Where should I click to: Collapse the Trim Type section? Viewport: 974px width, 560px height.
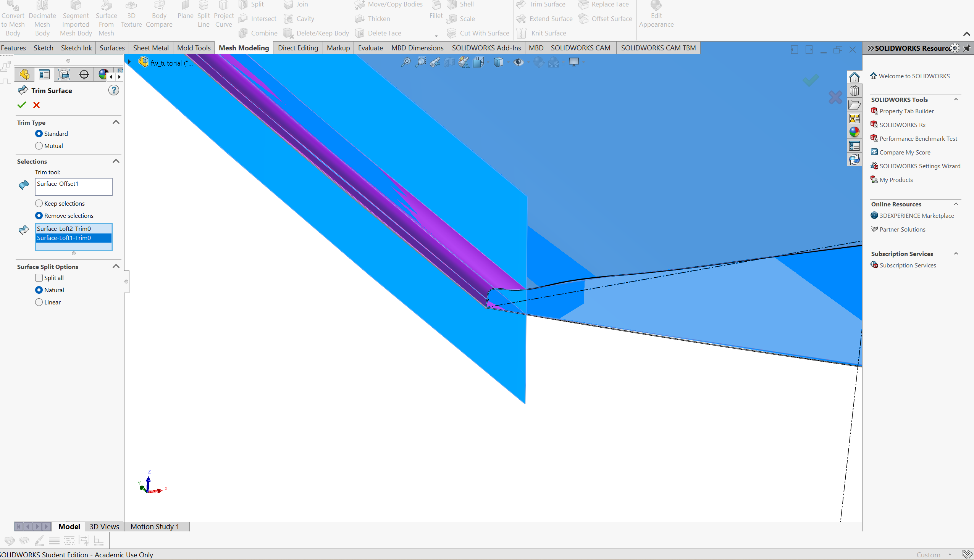click(116, 122)
